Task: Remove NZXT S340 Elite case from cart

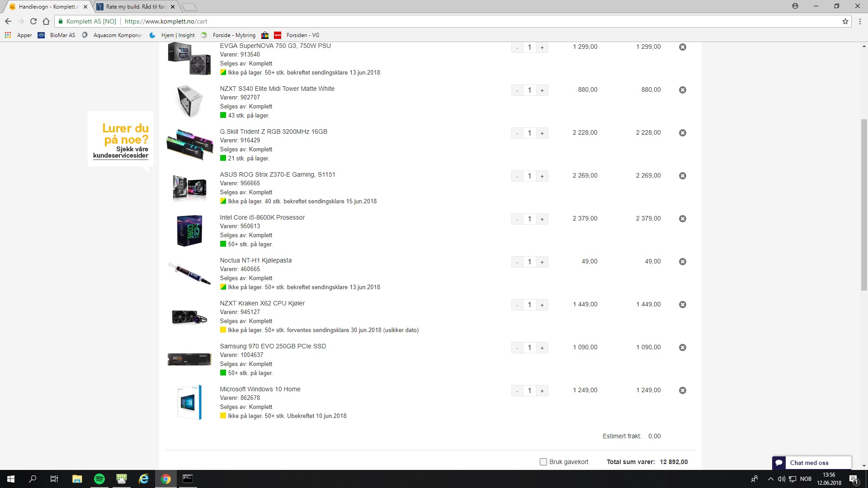Action: tap(683, 90)
